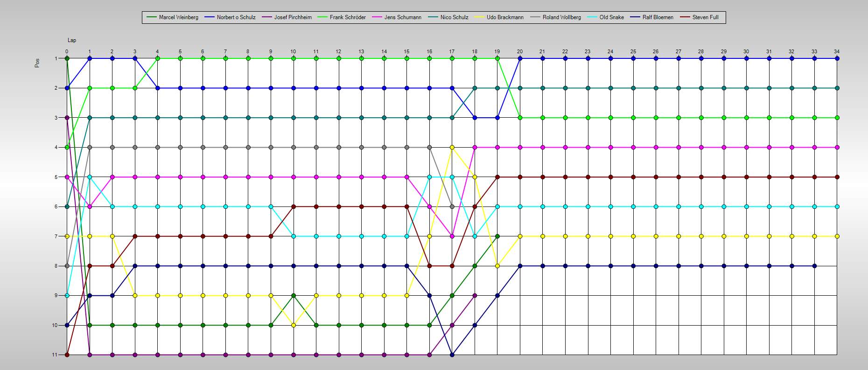Click lap number 5 on the top axis
The width and height of the screenshot is (868, 370).
[x=180, y=51]
